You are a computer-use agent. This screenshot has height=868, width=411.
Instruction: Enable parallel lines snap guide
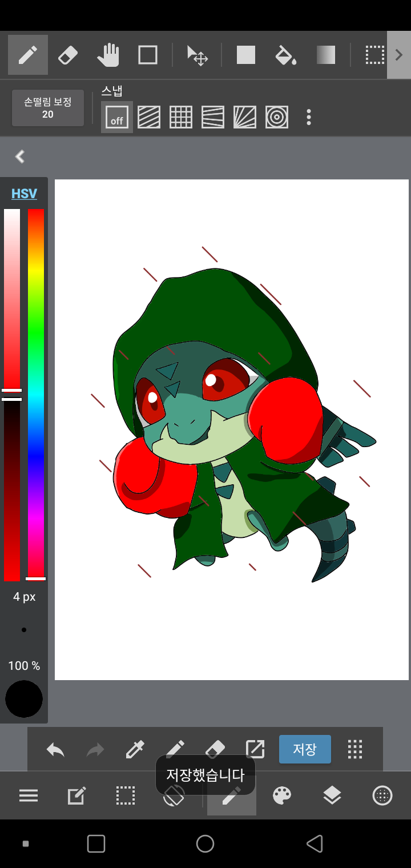pos(149,117)
